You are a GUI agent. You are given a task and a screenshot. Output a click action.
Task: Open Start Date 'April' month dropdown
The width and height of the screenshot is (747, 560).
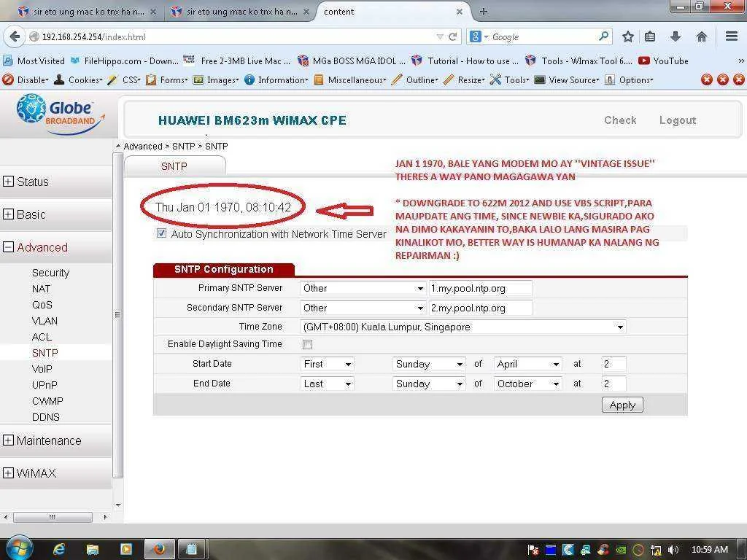pos(528,365)
